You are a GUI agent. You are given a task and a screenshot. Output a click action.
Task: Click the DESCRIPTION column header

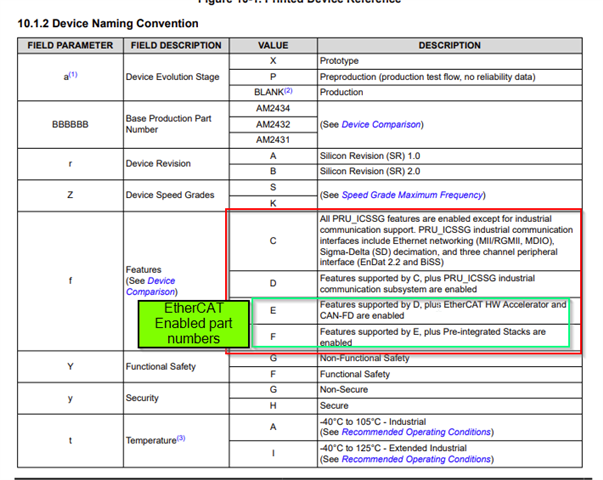click(x=450, y=45)
